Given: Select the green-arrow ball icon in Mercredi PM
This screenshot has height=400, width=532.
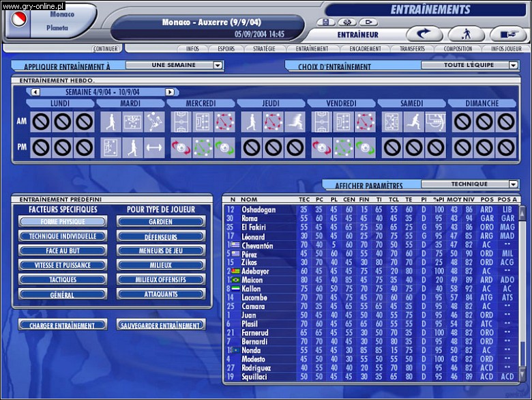Looking at the screenshot, I should pyautogui.click(x=224, y=147).
